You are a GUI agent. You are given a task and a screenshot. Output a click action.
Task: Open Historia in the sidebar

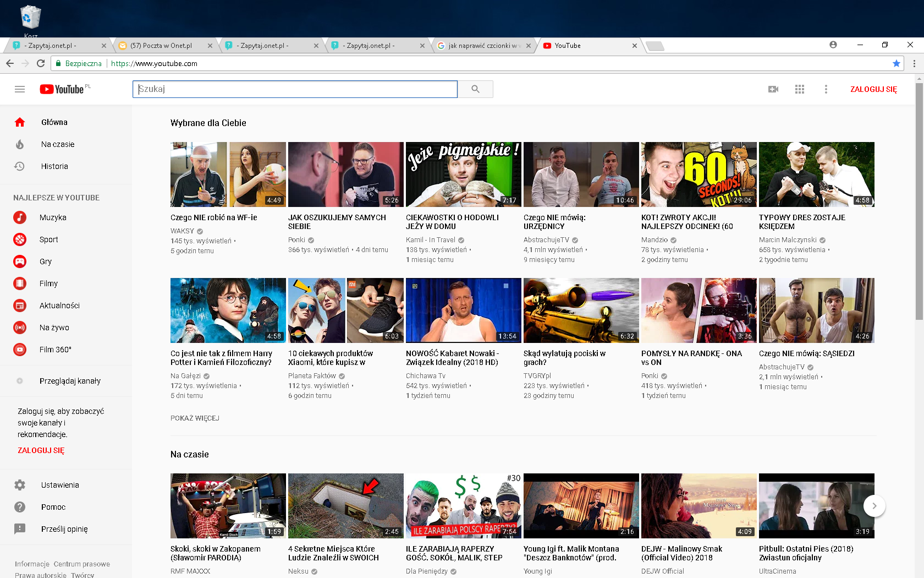[x=54, y=166]
